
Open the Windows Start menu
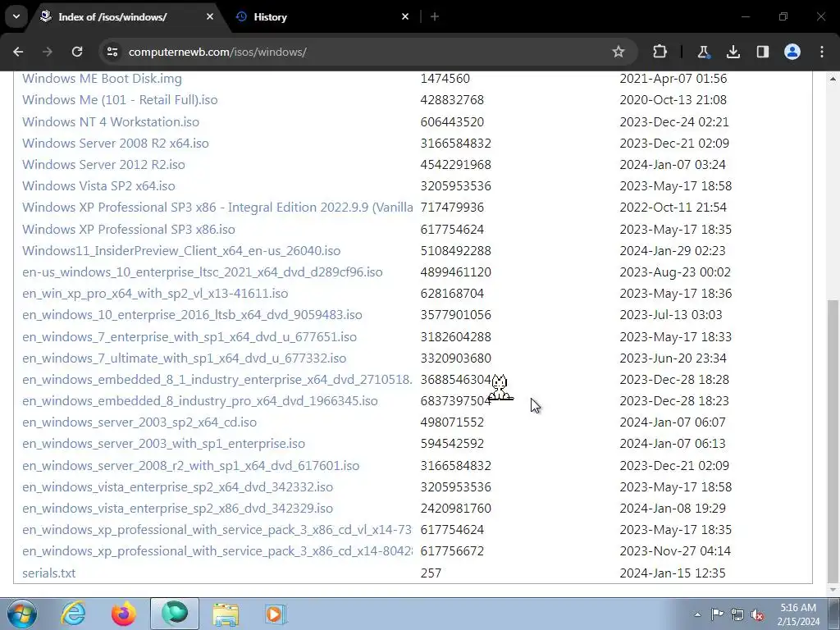click(22, 614)
